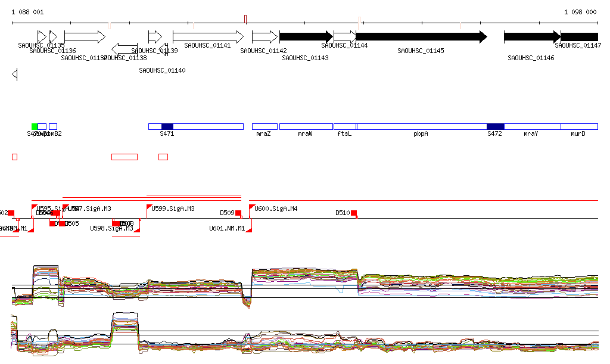The height and width of the screenshot is (364, 610).
Task: Click the U599.SigA.M3 promoter flag
Action: click(150, 208)
